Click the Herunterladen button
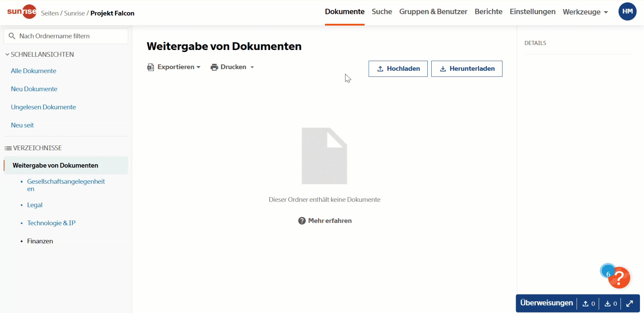Viewport: 644px width, 313px height. [x=467, y=69]
